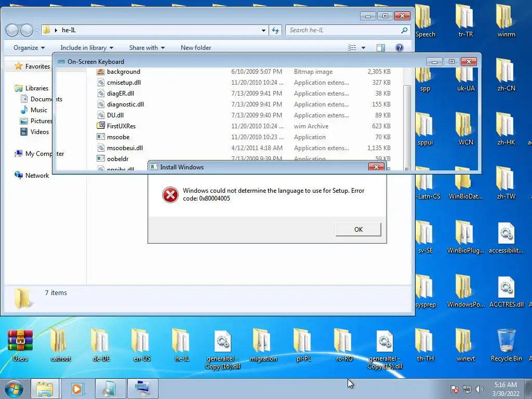Screen dimensions: 532x399
Task: Select the en-US desktop folder
Action: pos(141,345)
